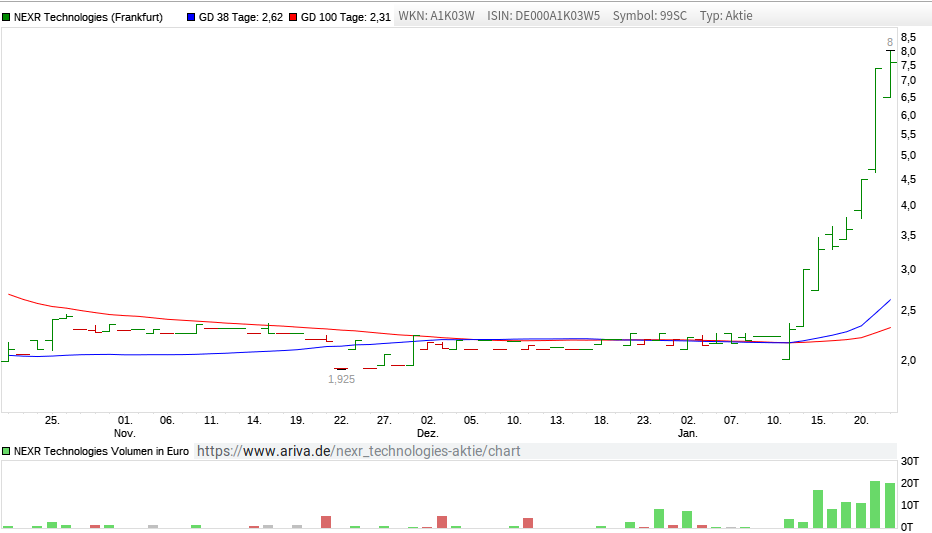Click the red GD 100 Tage legend square
The height and width of the screenshot is (533, 932).
coord(292,16)
